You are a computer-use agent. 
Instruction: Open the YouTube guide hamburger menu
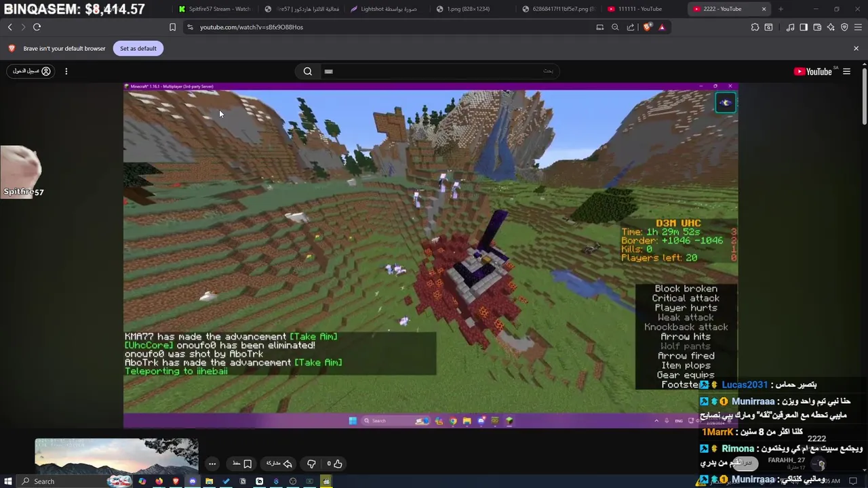coord(846,71)
